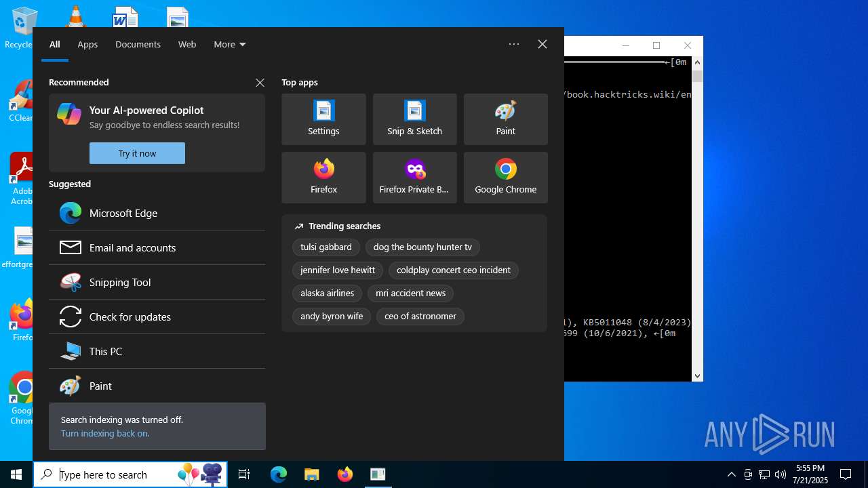Open VLC desktop shortcut
Viewport: 868px width, 488px height.
75,16
